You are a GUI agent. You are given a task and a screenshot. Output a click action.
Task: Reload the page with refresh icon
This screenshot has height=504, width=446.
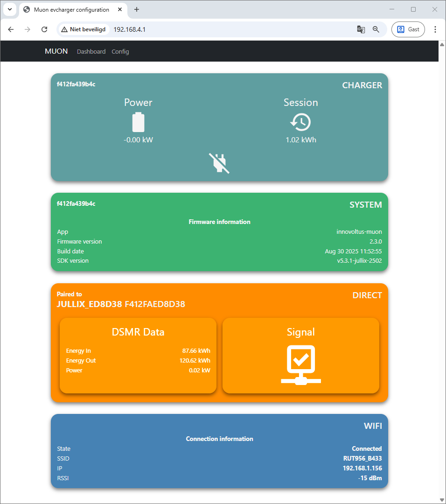44,29
